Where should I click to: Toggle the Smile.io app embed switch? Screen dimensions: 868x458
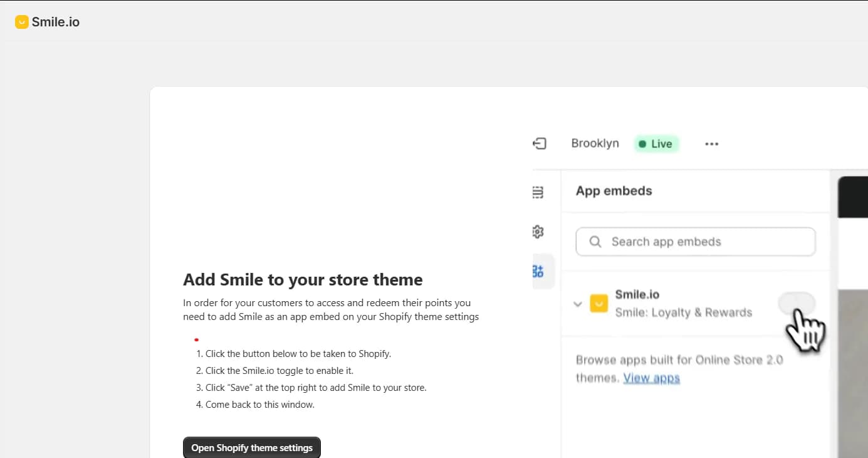797,304
